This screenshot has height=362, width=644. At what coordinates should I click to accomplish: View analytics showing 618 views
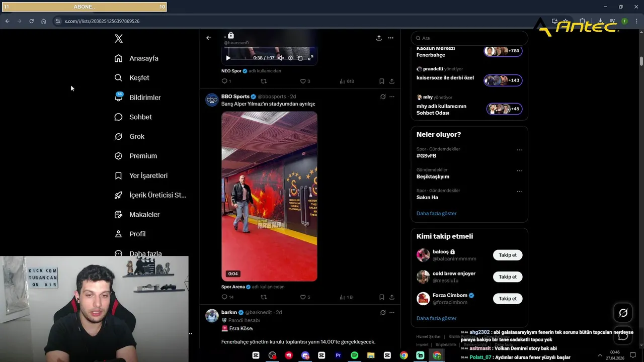[347, 81]
